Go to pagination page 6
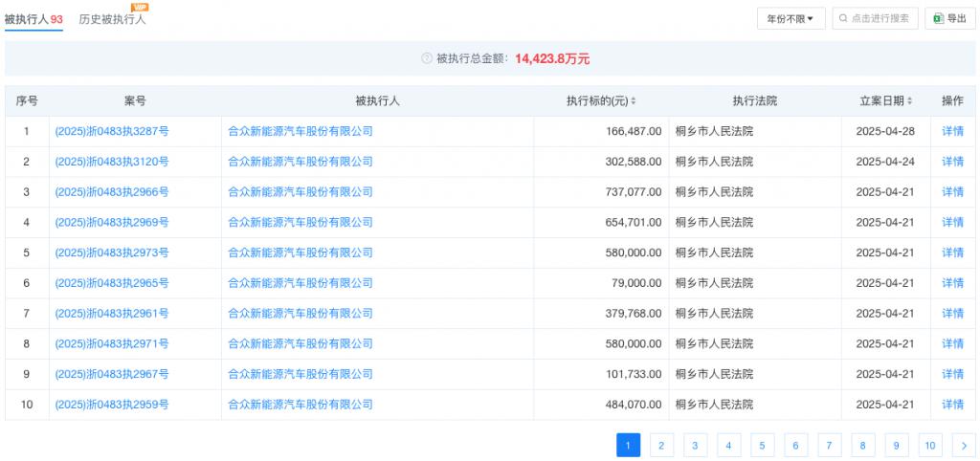Screen dimensions: 980x461 click(x=795, y=446)
